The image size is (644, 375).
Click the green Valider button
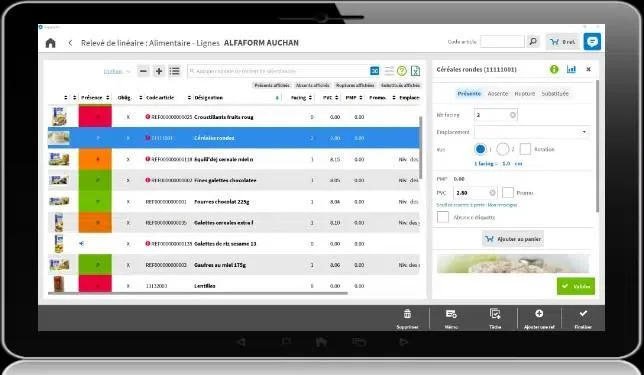575,286
